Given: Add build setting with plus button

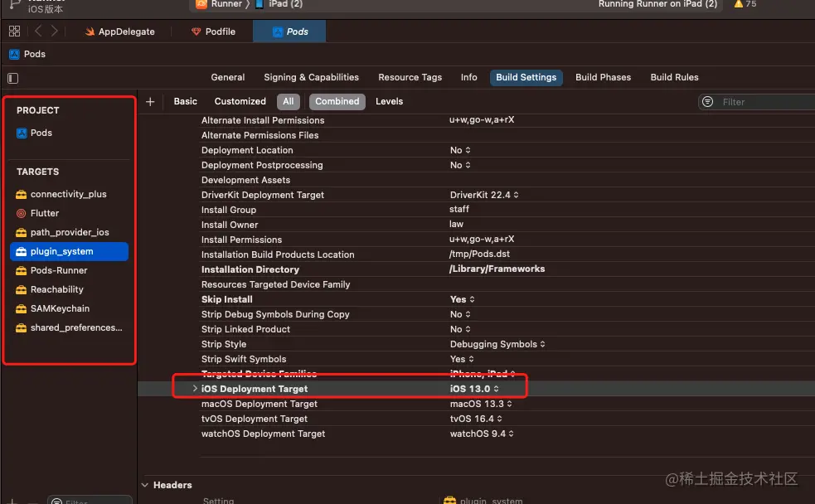Looking at the screenshot, I should 150,102.
